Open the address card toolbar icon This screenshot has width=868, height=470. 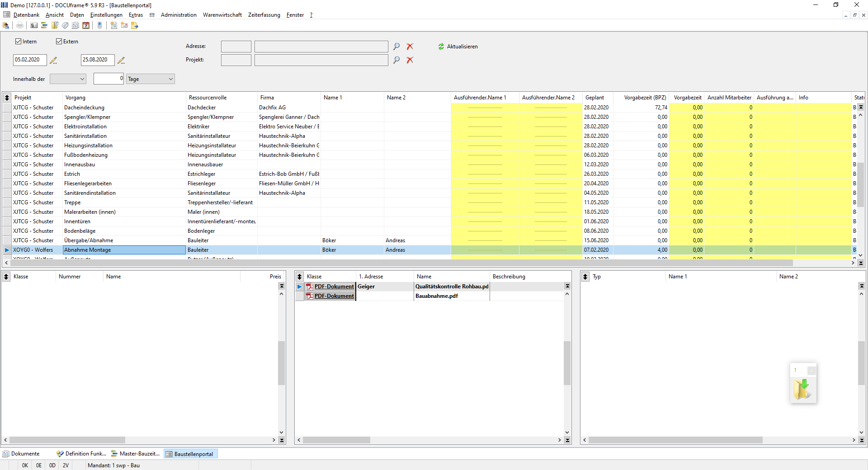point(34,25)
